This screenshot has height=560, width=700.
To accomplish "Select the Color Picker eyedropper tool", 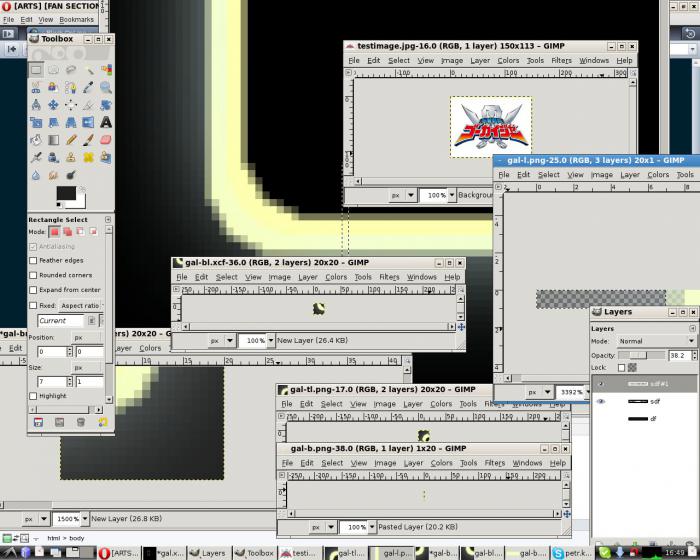I will click(x=88, y=87).
